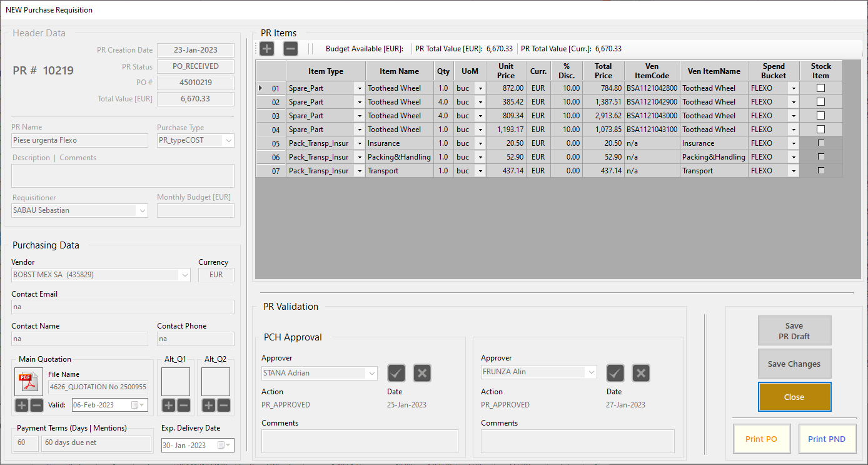Toggle Stock Item checkbox for Packing&Handling row

821,157
